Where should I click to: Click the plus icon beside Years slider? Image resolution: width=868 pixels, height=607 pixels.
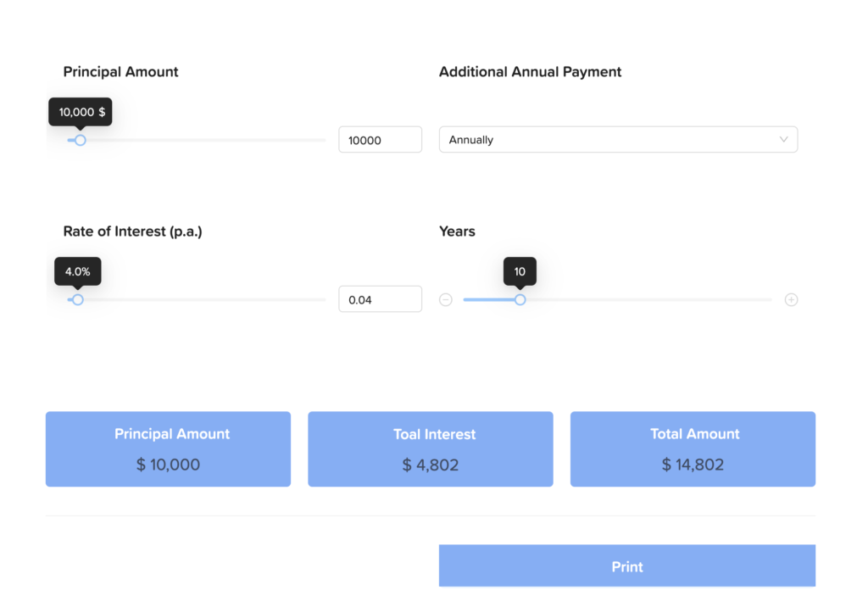tap(791, 299)
